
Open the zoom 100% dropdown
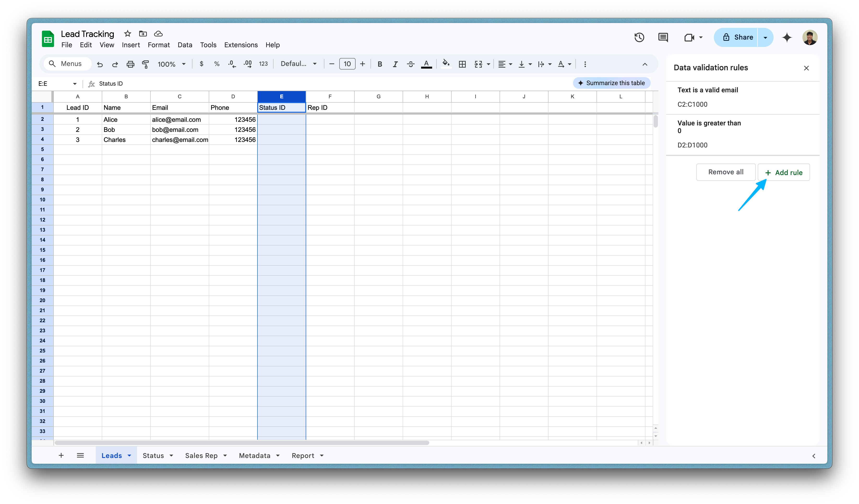(172, 64)
